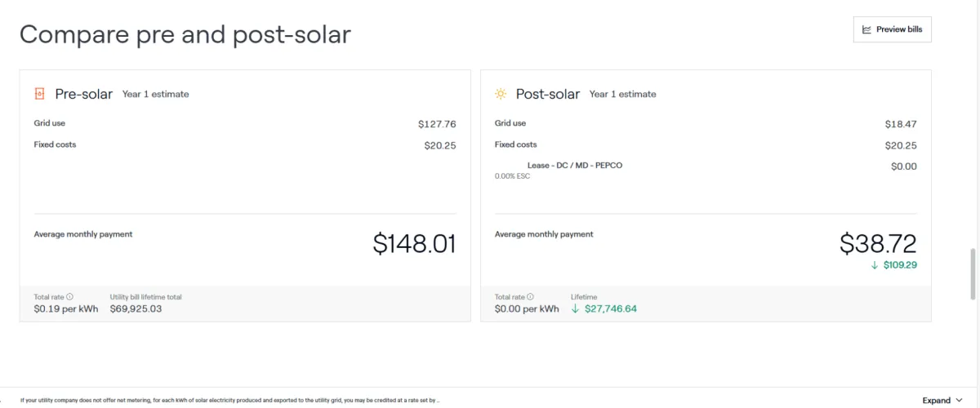
Task: Click the green arrow beside lifetime $27,746.64
Action: coord(575,309)
